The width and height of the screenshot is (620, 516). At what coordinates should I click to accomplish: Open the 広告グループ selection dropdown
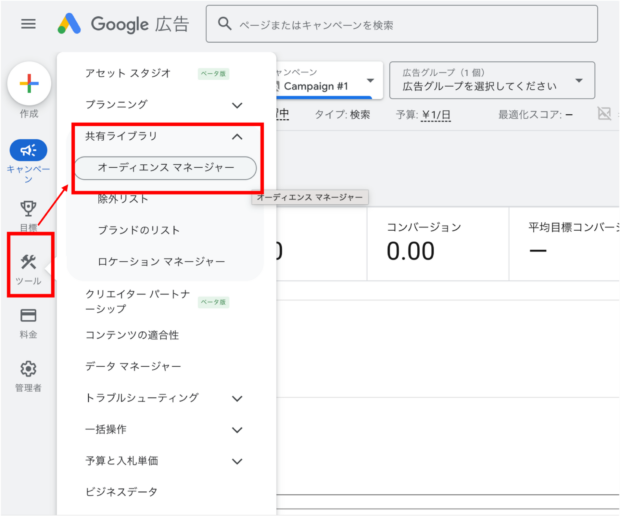pyautogui.click(x=492, y=80)
